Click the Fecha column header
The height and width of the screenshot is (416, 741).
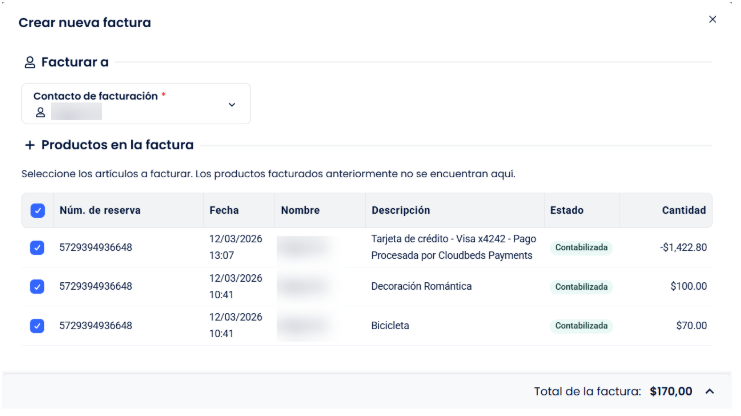click(224, 211)
